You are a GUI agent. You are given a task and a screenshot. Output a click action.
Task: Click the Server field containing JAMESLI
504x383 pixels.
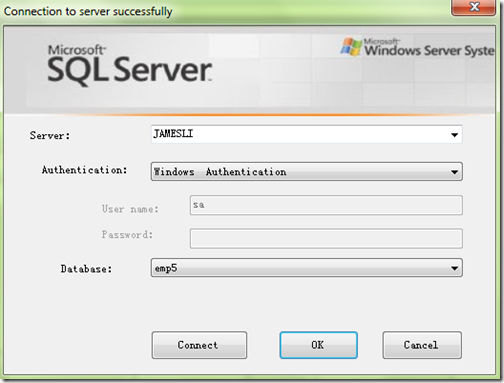tap(306, 134)
